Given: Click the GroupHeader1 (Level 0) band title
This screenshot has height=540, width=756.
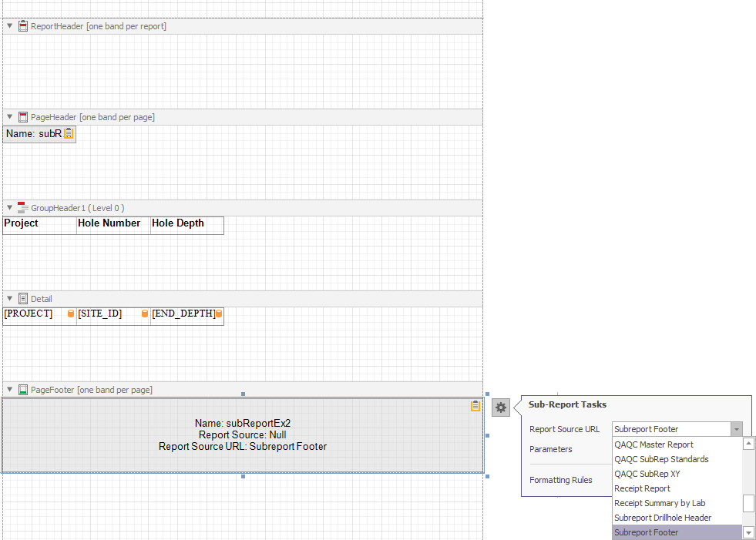Looking at the screenshot, I should pyautogui.click(x=78, y=208).
